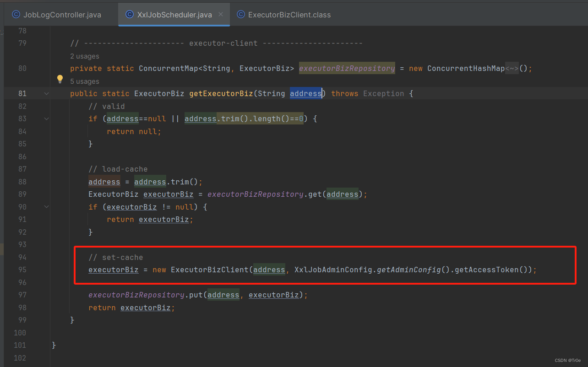Click ExecutorBizClient constructor on line 95
This screenshot has height=367, width=588.
(209, 270)
